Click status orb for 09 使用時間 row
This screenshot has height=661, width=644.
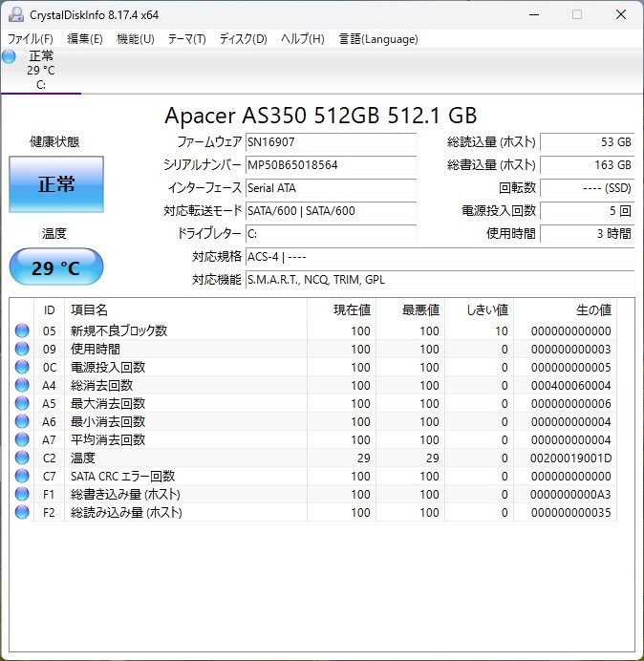tap(22, 350)
